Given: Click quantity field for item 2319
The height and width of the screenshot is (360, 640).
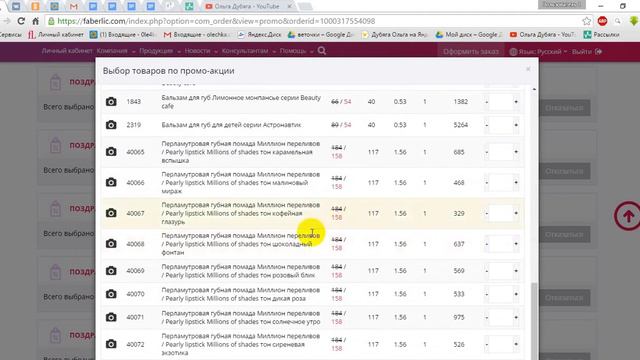Looking at the screenshot, I should click(x=501, y=125).
